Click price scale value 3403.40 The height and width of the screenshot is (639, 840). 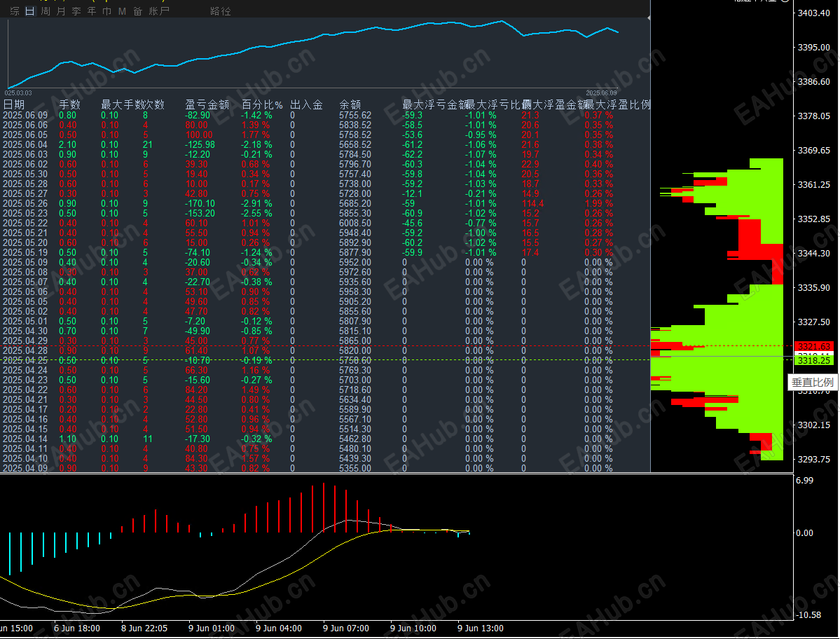click(814, 13)
